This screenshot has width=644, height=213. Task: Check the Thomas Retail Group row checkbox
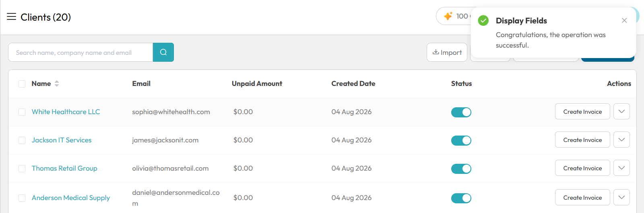pos(22,169)
